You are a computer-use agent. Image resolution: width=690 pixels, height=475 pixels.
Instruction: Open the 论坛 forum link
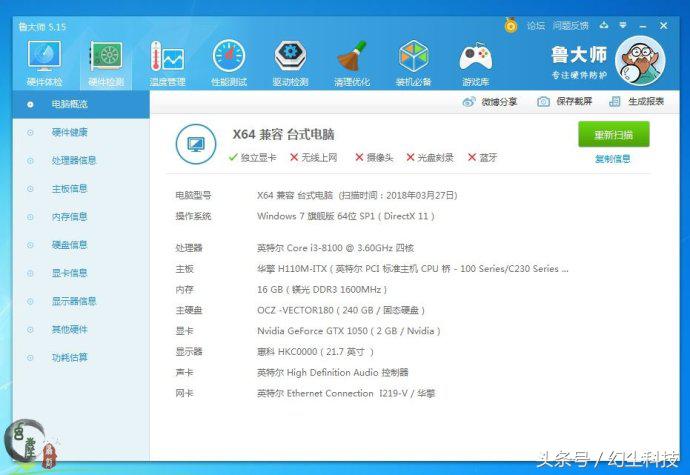[536, 26]
